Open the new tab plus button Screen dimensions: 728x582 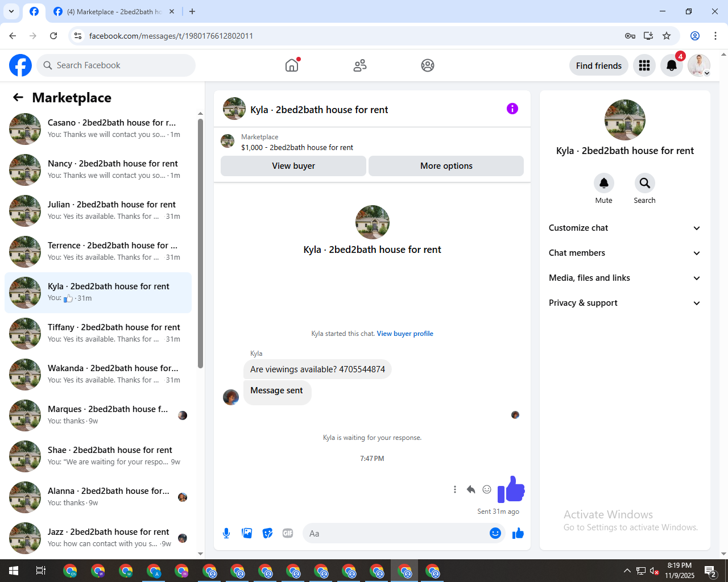192,11
